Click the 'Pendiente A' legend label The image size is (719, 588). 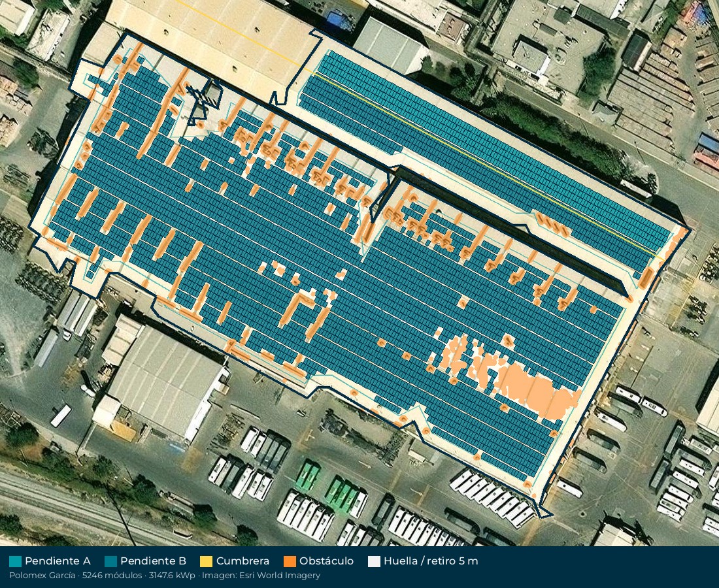[58, 561]
